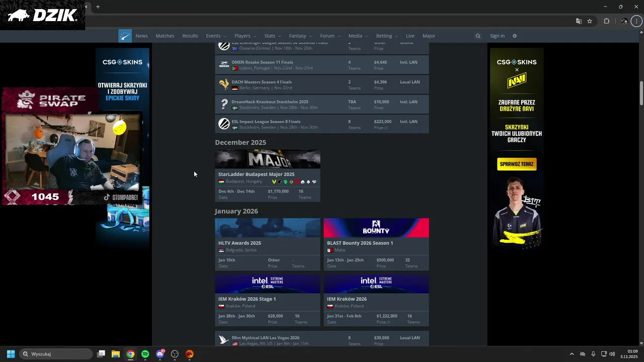Click the Google Translate icon in address bar
This screenshot has width=644, height=362.
point(579,21)
